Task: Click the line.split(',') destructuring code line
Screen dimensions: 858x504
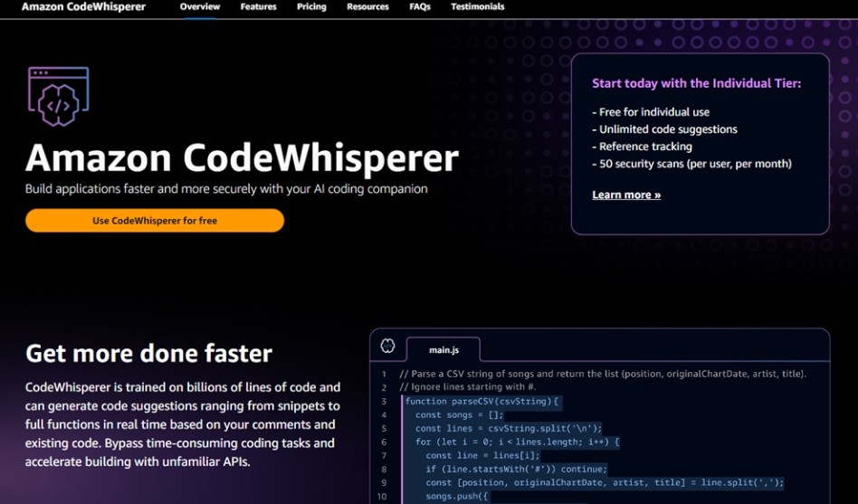Action: pyautogui.click(x=605, y=482)
